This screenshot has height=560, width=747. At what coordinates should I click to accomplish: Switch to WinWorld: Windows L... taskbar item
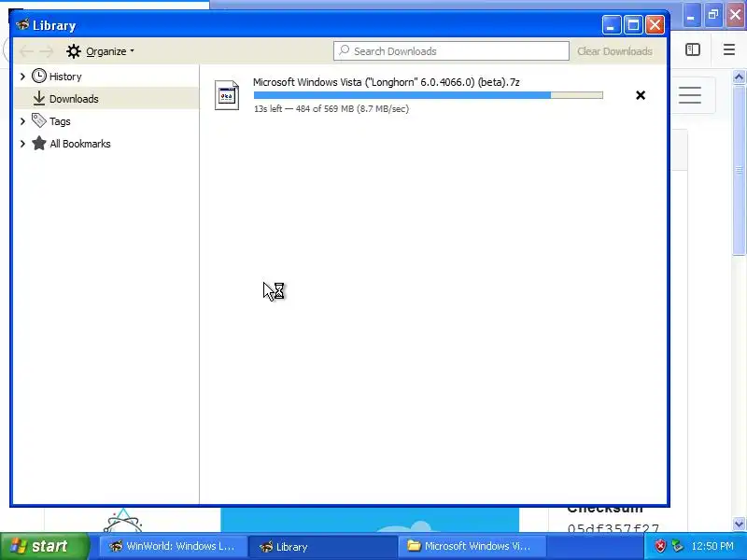tap(173, 546)
